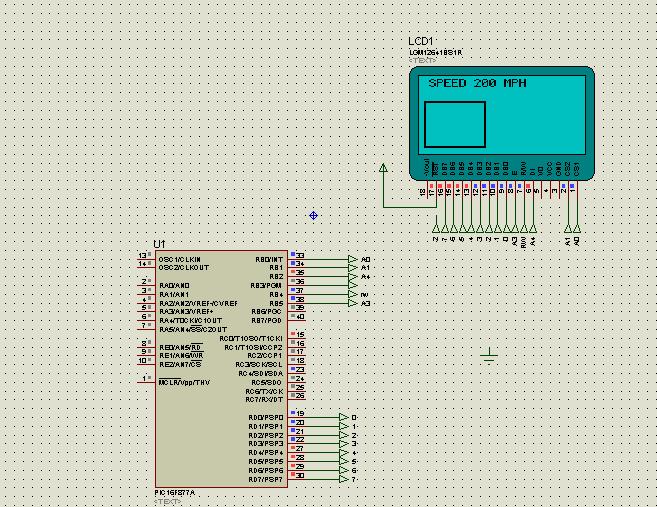Click the power terminal arrow beside the LCD
Image resolution: width=657 pixels, height=507 pixels.
pos(383,168)
